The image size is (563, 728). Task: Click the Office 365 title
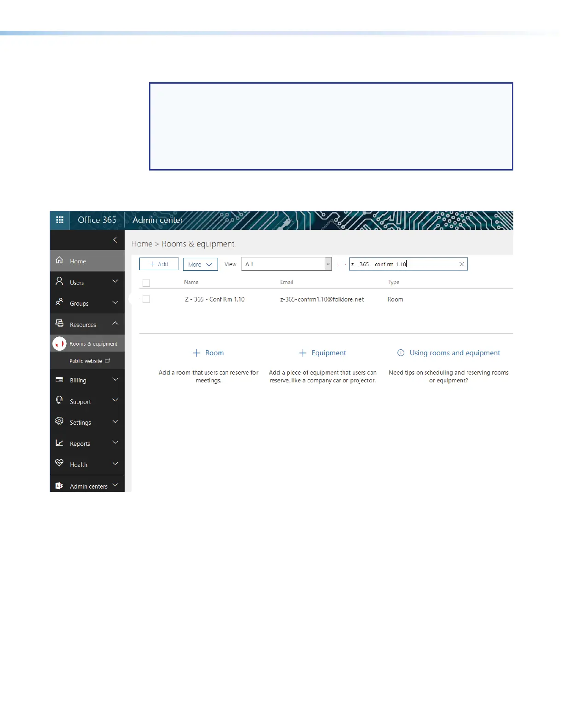97,220
